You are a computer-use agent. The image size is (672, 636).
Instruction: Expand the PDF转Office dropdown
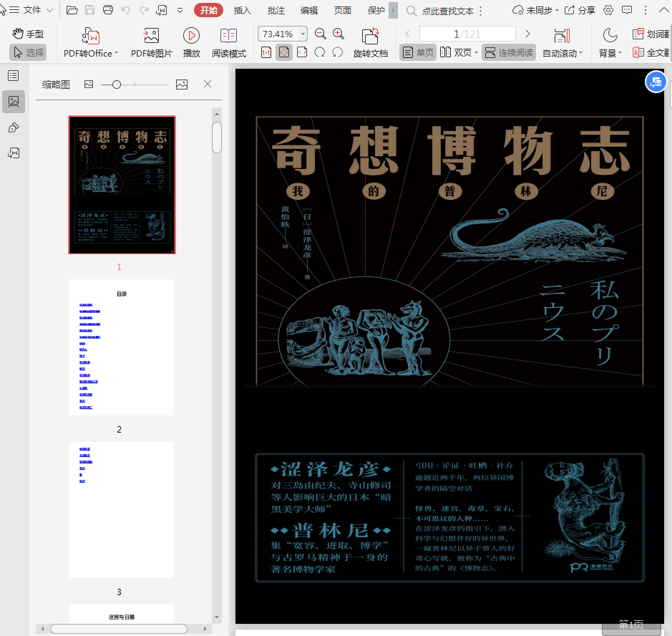pos(117,53)
